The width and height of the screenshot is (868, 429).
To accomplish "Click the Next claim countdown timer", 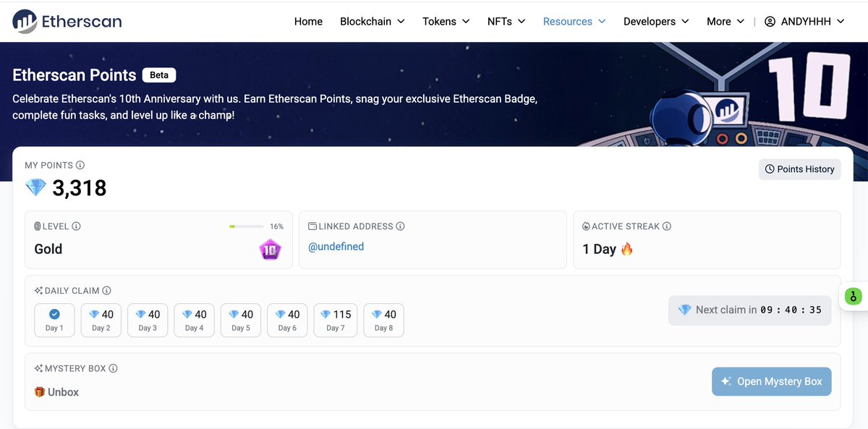I will click(749, 310).
